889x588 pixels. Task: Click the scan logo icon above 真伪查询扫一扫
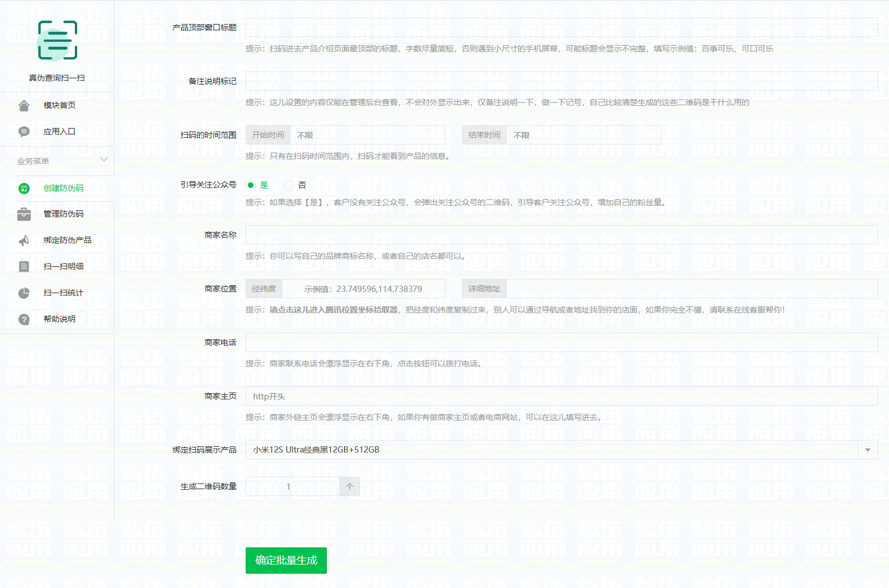tap(57, 41)
